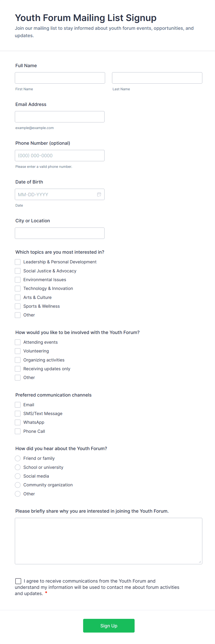Agree to receive Youth Forum communications
The image size is (215, 644).
(18, 581)
